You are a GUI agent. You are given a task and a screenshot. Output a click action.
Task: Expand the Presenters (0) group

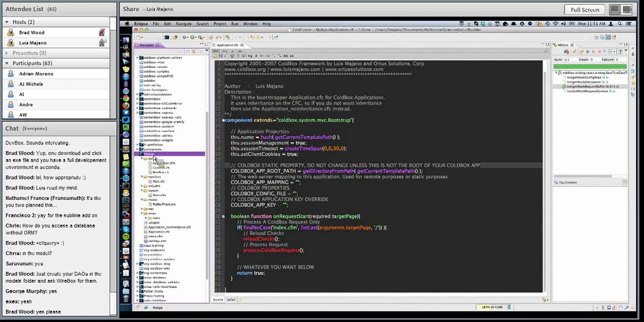point(7,53)
